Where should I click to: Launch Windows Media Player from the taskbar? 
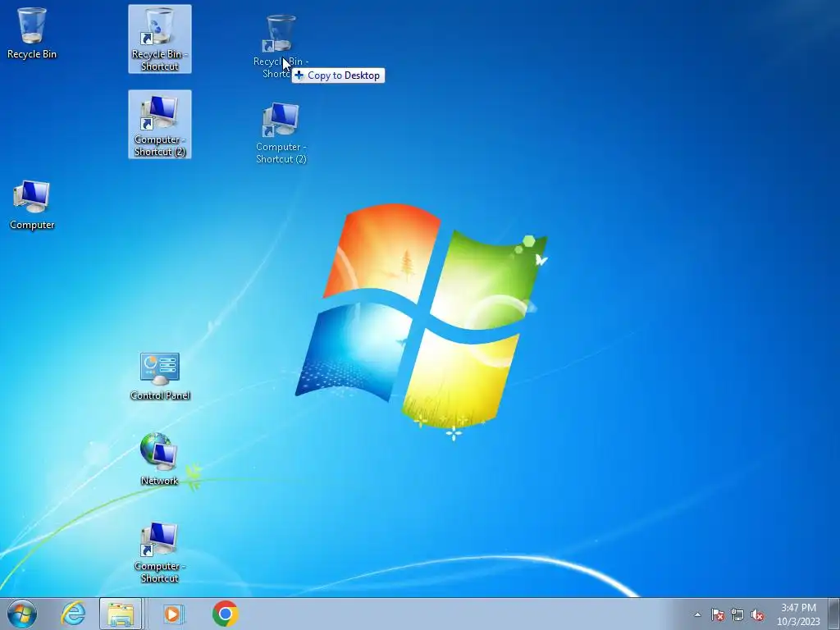pos(172,614)
